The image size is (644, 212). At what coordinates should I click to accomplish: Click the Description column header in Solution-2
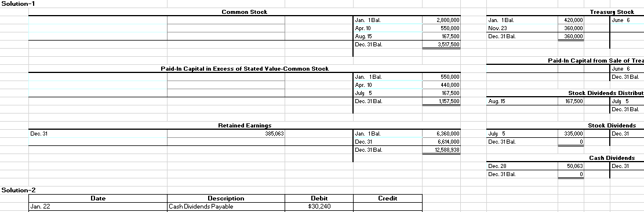(x=226, y=199)
